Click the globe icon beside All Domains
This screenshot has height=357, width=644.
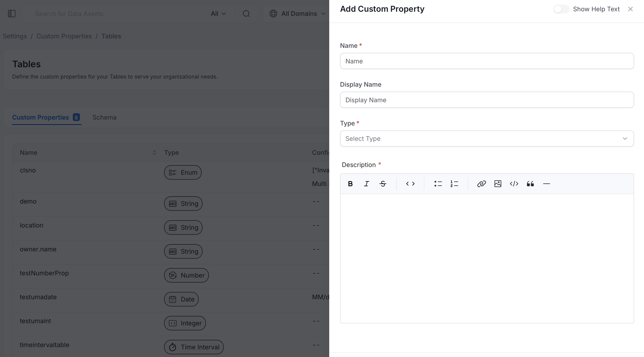click(x=273, y=14)
